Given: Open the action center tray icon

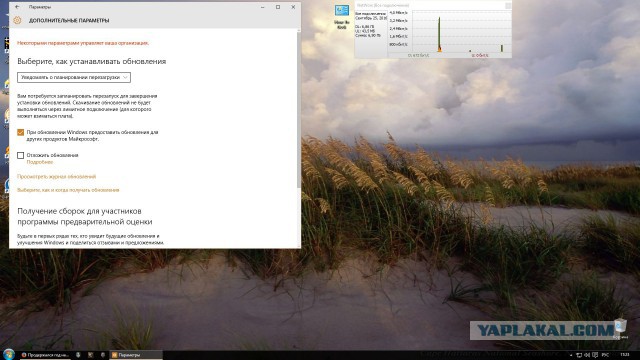Looking at the screenshot, I should click(596, 355).
